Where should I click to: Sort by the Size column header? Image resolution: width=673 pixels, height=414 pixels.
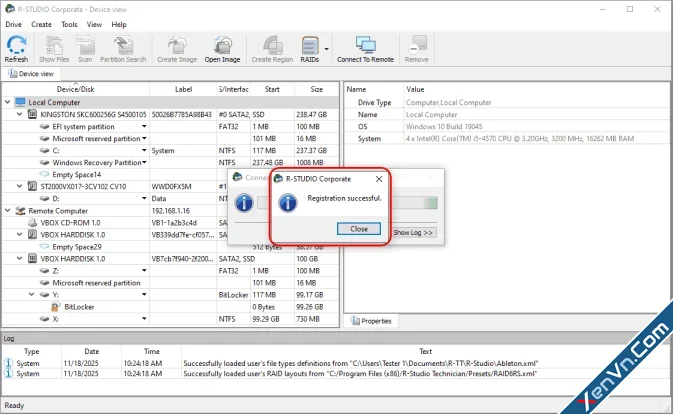[x=316, y=89]
